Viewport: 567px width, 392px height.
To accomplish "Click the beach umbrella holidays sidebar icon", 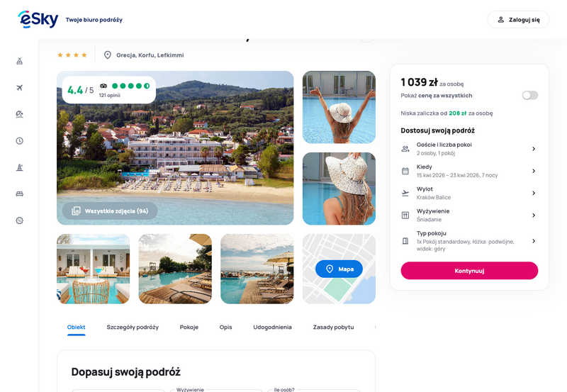I will 20,114.
